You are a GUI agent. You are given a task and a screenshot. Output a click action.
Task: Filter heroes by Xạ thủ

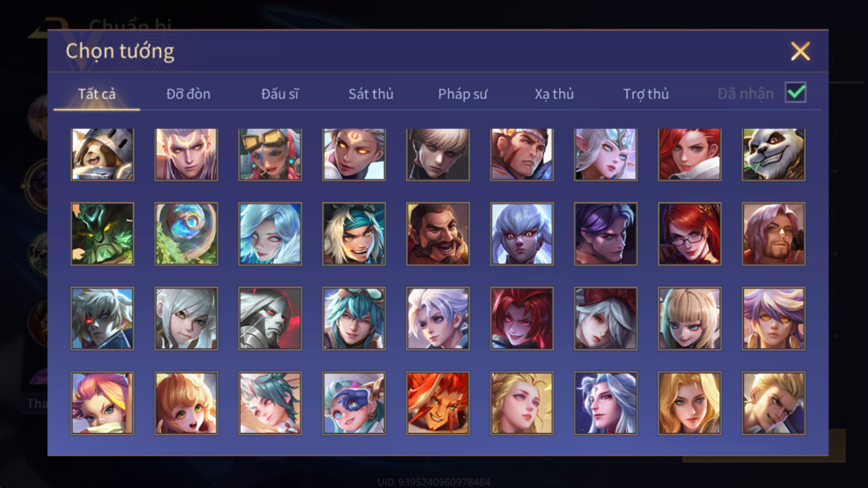(554, 94)
